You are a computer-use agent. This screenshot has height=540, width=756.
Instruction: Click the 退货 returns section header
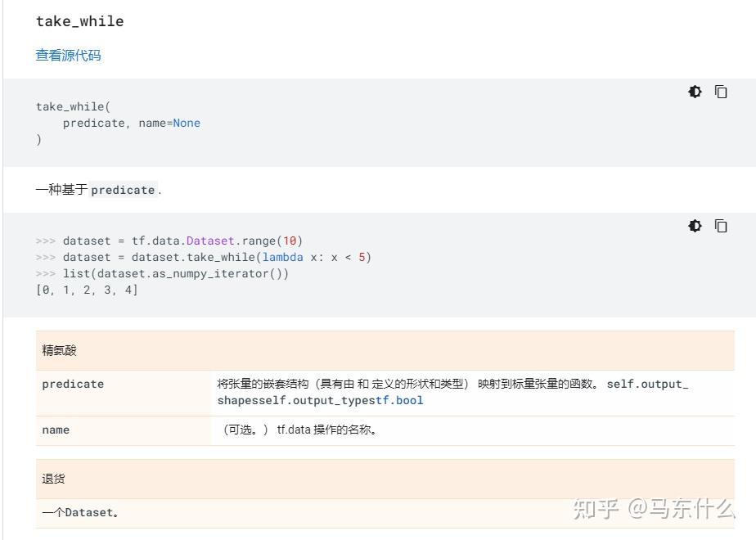point(52,479)
